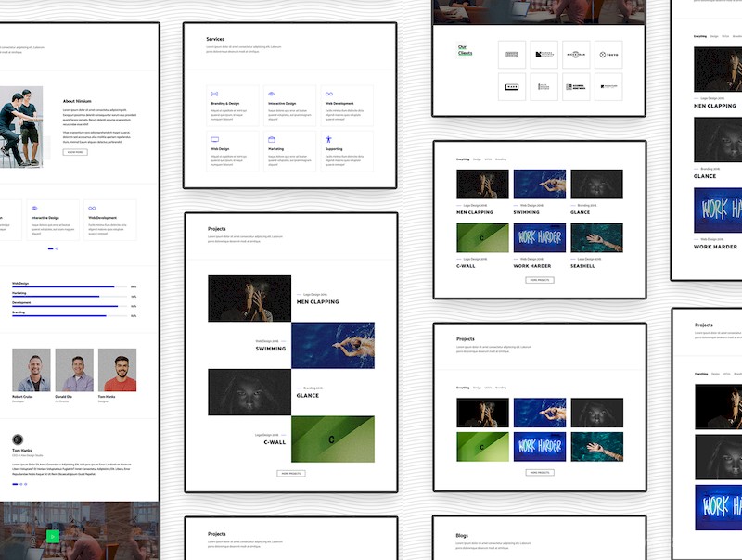Click the Branding skill progress bar
Image resolution: width=742 pixels, height=560 pixels.
pyautogui.click(x=70, y=315)
